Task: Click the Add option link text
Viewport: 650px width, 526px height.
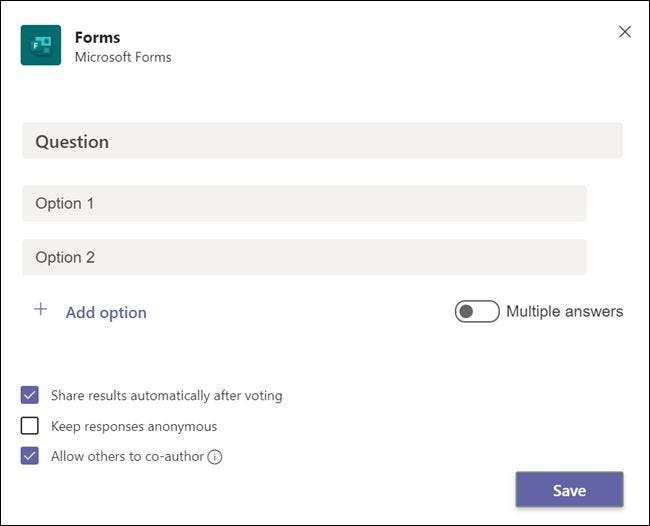Action: point(106,312)
